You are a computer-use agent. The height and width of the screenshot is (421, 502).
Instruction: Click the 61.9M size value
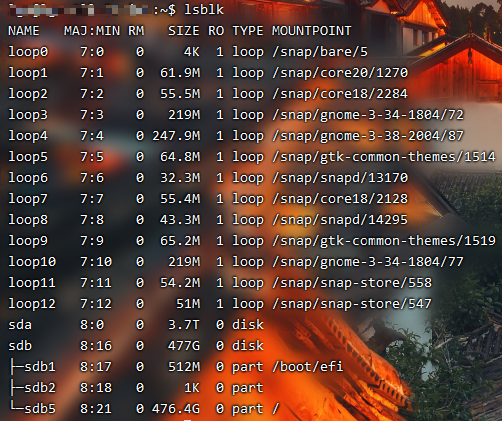pos(180,73)
